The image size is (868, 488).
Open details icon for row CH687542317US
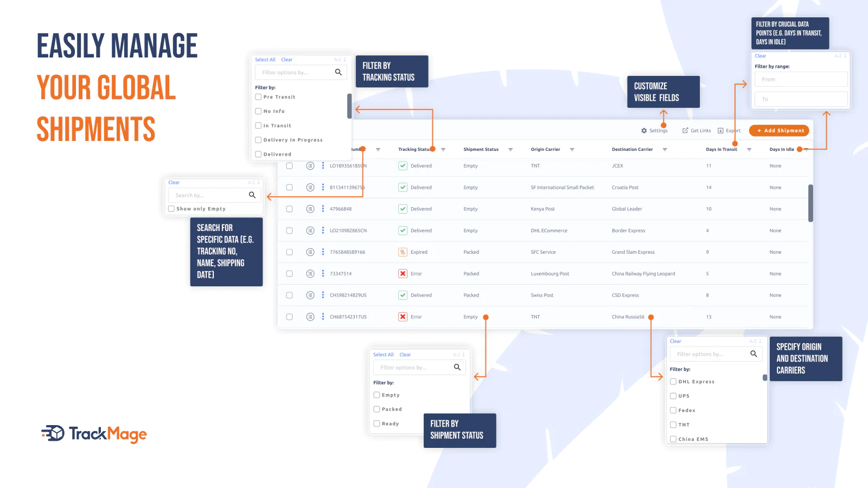pos(310,317)
